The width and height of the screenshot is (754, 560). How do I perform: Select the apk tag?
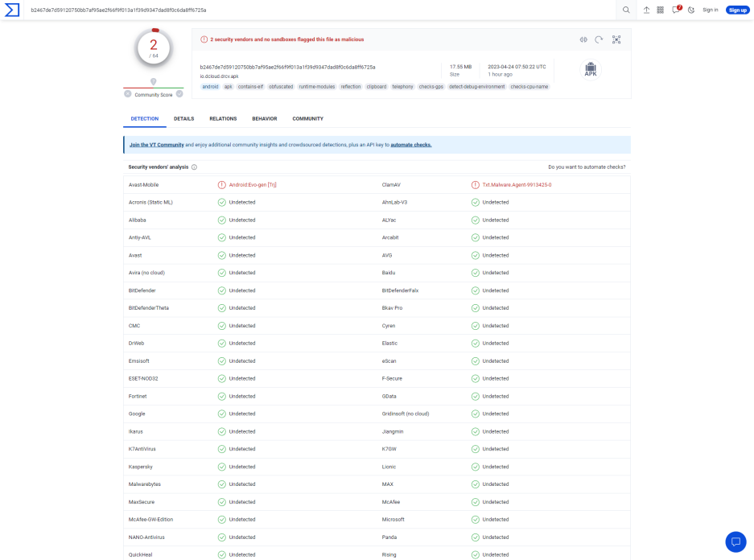pos(229,87)
